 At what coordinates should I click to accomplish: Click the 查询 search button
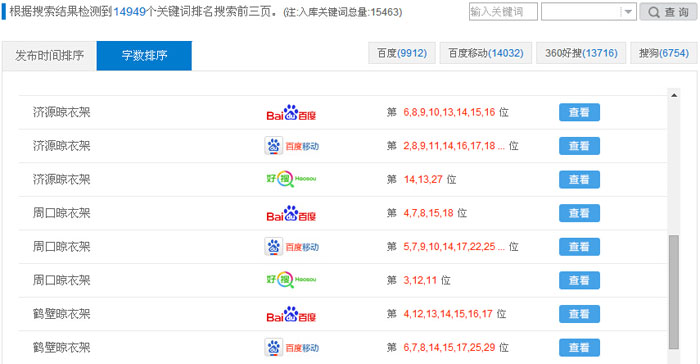(x=668, y=12)
